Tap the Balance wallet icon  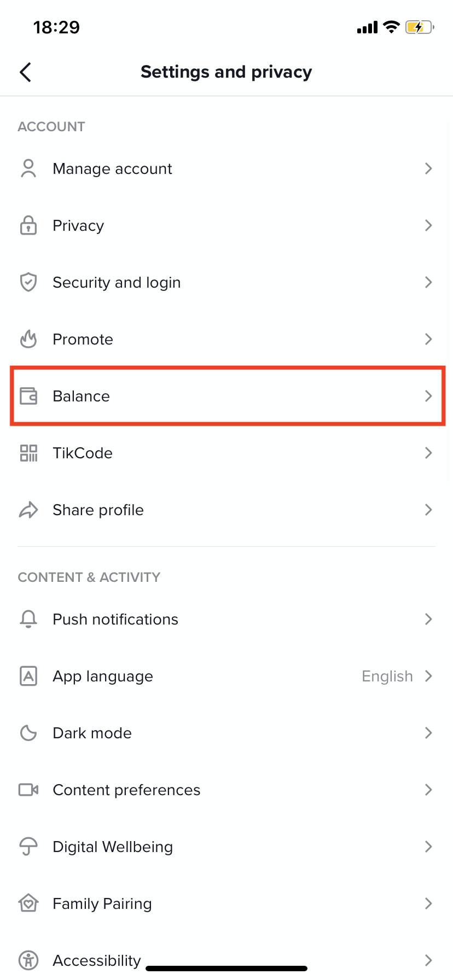coord(28,396)
